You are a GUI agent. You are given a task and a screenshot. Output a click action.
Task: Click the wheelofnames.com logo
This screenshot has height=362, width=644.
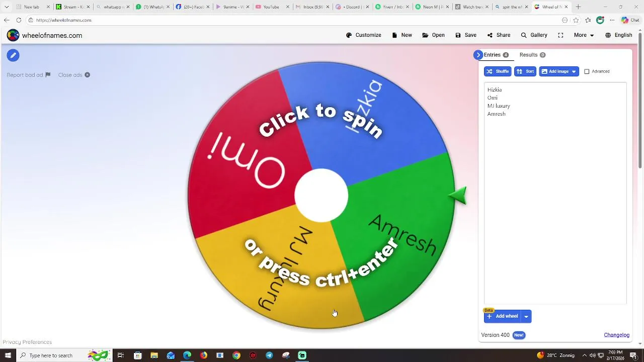pyautogui.click(x=44, y=35)
